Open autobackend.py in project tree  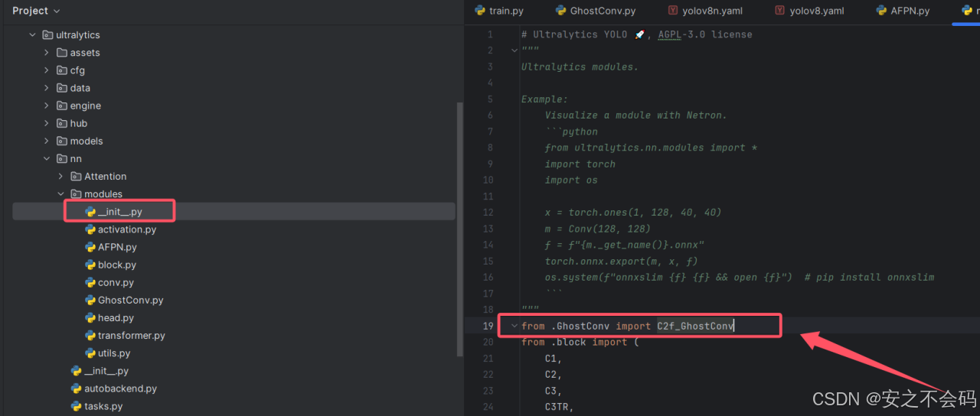pos(120,388)
